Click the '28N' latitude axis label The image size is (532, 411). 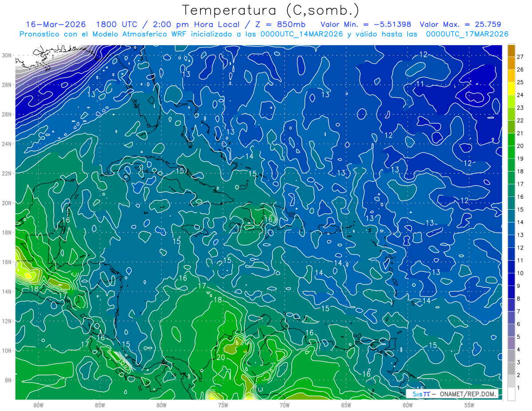tap(7, 85)
